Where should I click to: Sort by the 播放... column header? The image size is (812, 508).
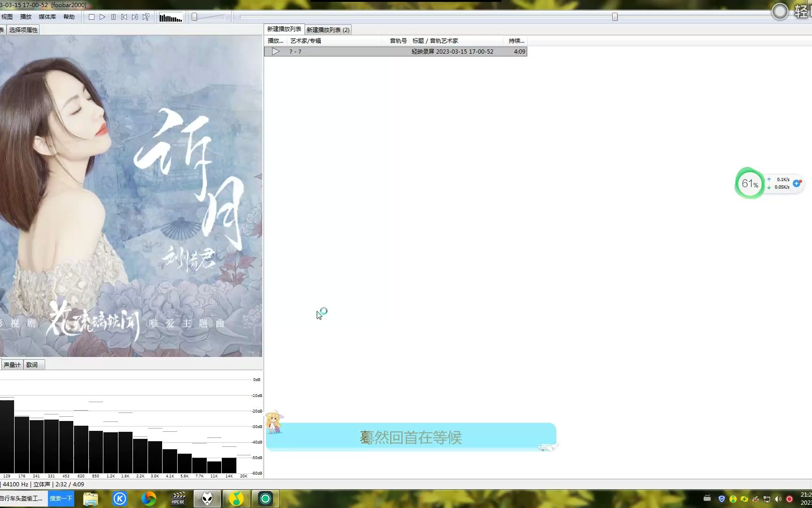(x=275, y=41)
